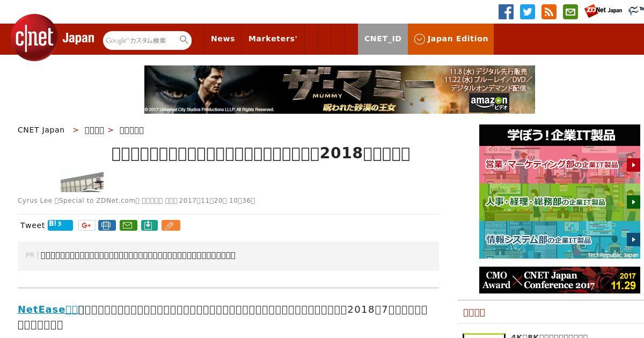Open the News menu
The height and width of the screenshot is (338, 644).
click(223, 39)
